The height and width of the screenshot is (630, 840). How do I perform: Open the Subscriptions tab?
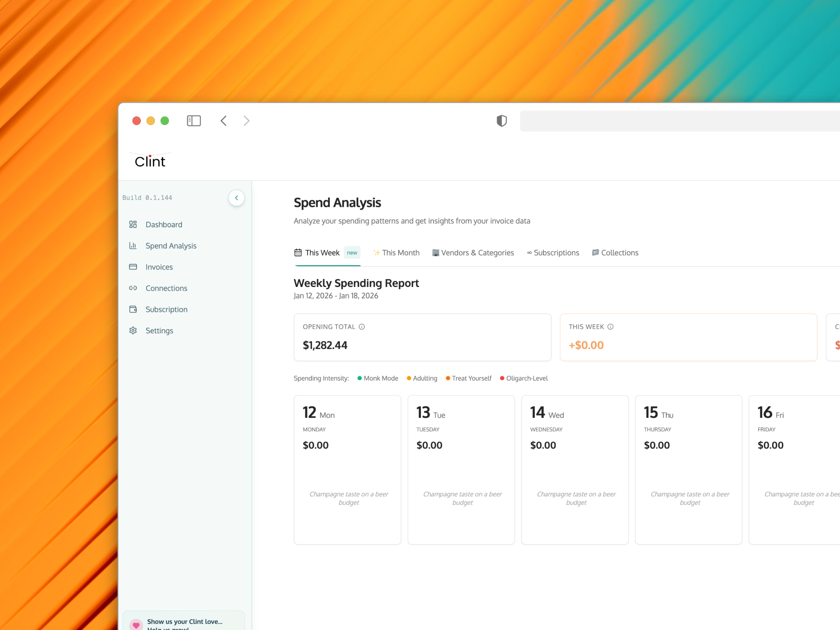click(x=553, y=253)
